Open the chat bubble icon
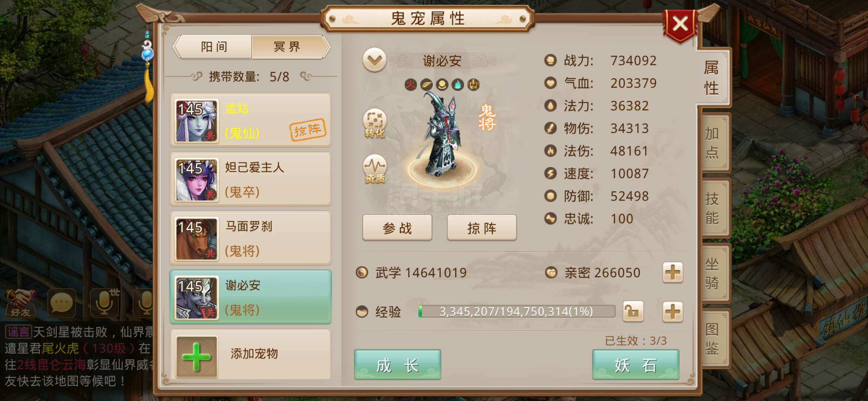This screenshot has height=401, width=868. pyautogui.click(x=62, y=303)
